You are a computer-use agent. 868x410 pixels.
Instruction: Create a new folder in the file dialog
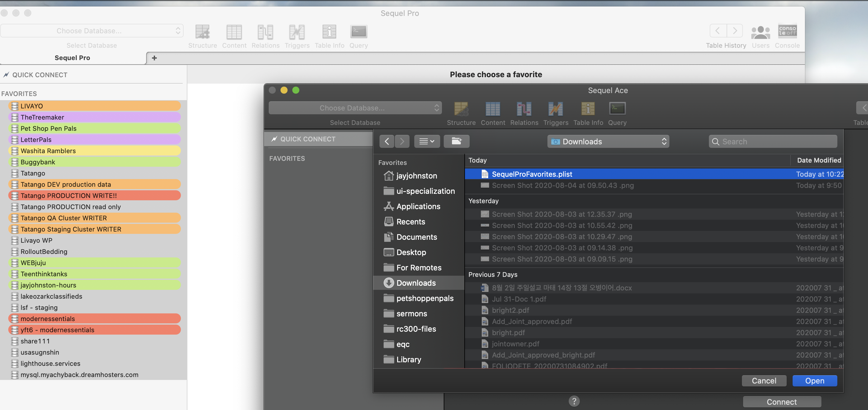click(x=457, y=141)
